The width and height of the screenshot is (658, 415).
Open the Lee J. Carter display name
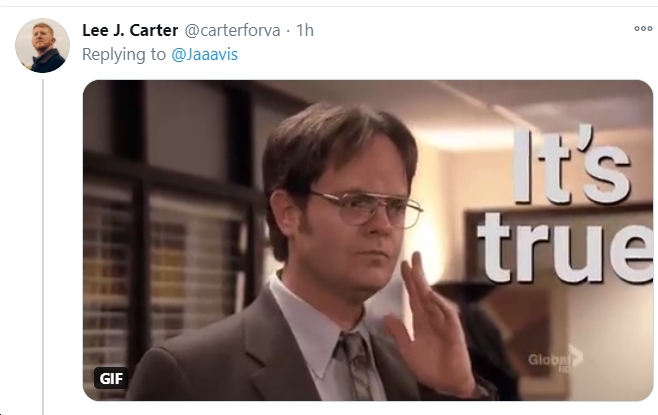[130, 30]
